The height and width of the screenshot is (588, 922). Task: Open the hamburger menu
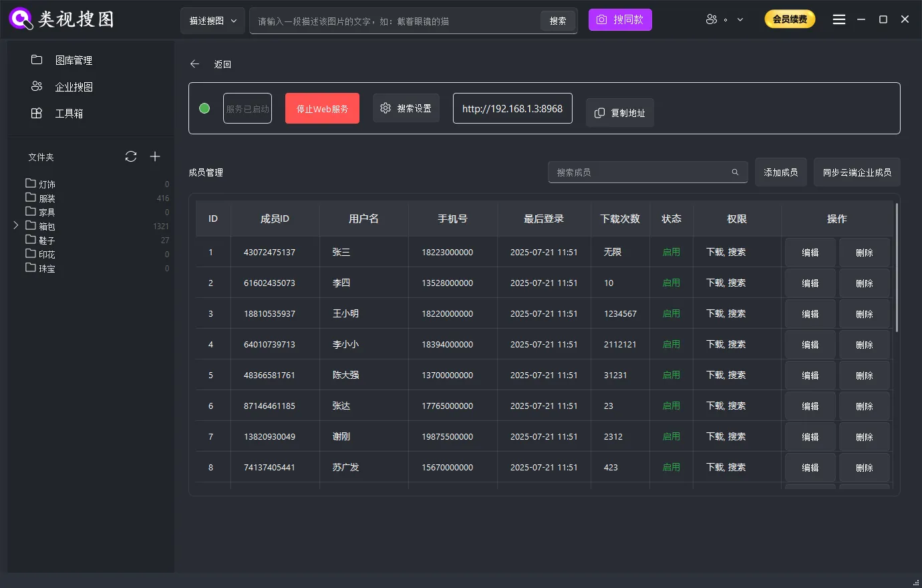838,19
